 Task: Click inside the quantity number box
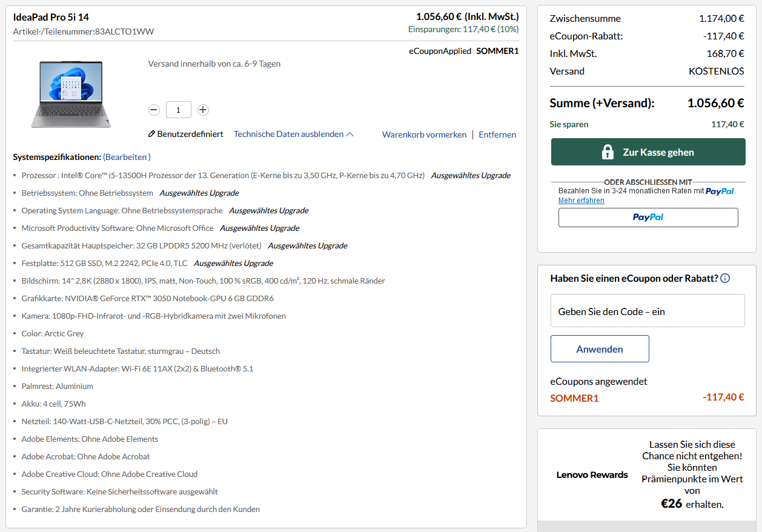coord(178,110)
